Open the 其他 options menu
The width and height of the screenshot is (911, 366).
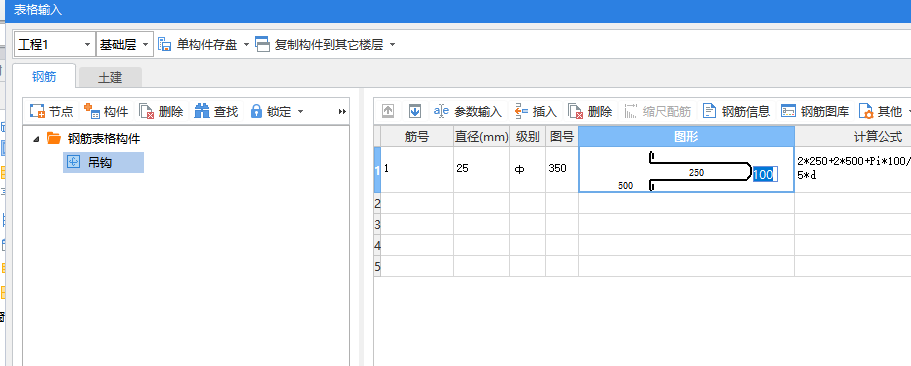click(880, 112)
